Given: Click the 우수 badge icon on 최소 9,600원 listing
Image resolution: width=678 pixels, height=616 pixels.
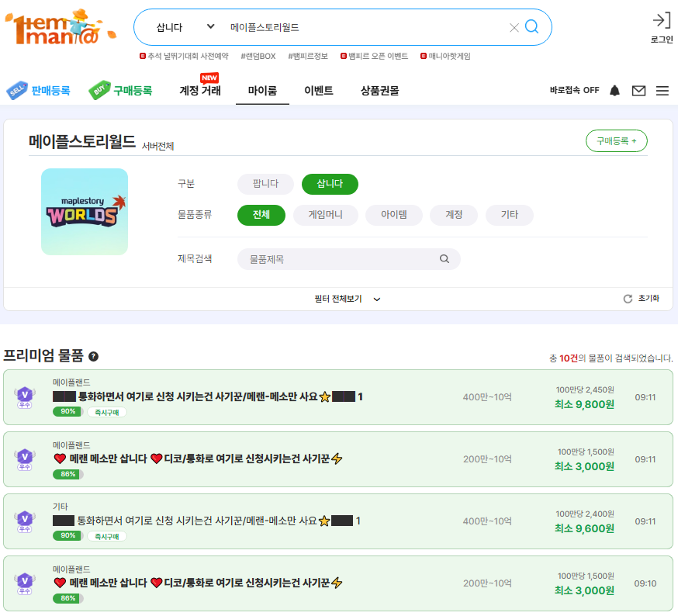Looking at the screenshot, I should coord(25,521).
